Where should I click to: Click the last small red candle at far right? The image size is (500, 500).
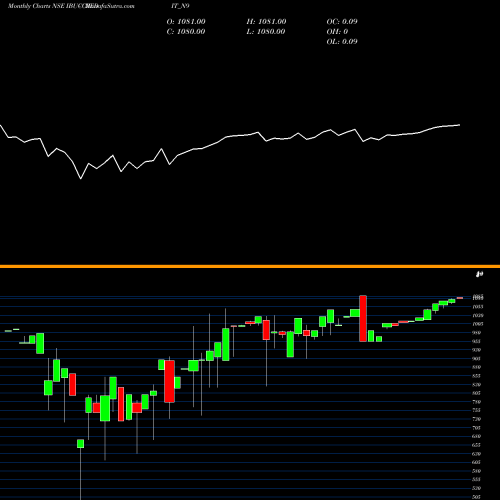click(x=460, y=298)
